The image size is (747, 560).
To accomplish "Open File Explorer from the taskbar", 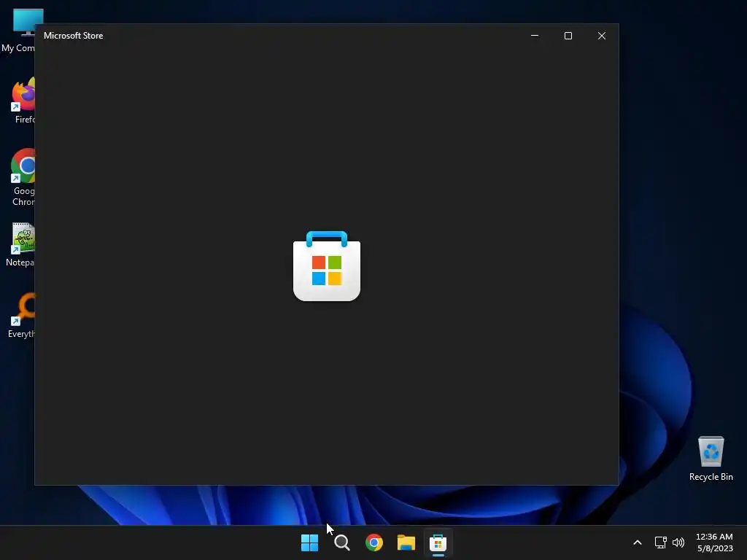I will (406, 542).
